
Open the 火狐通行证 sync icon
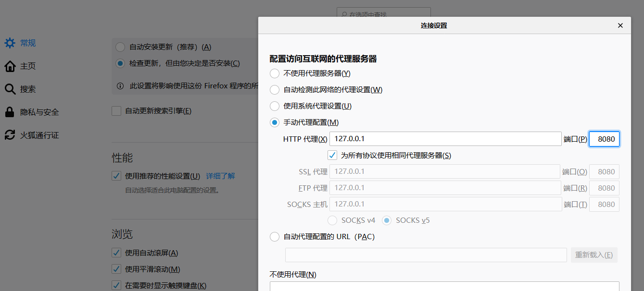[x=10, y=135]
